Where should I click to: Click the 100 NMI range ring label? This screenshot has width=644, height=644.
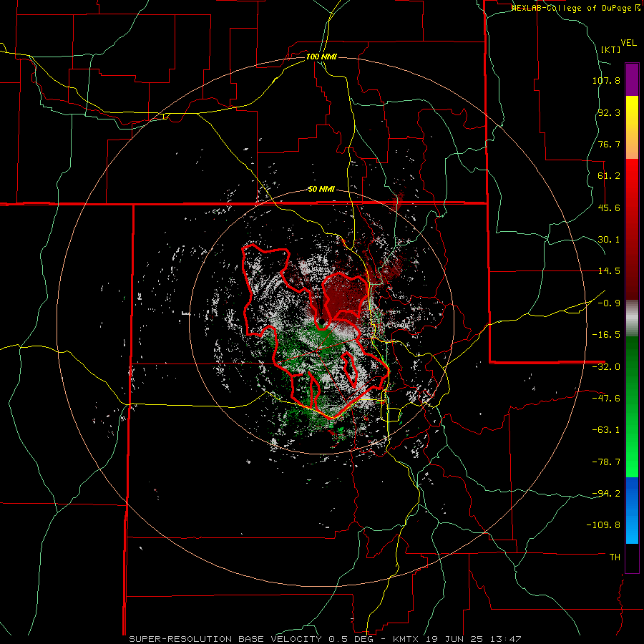321,57
